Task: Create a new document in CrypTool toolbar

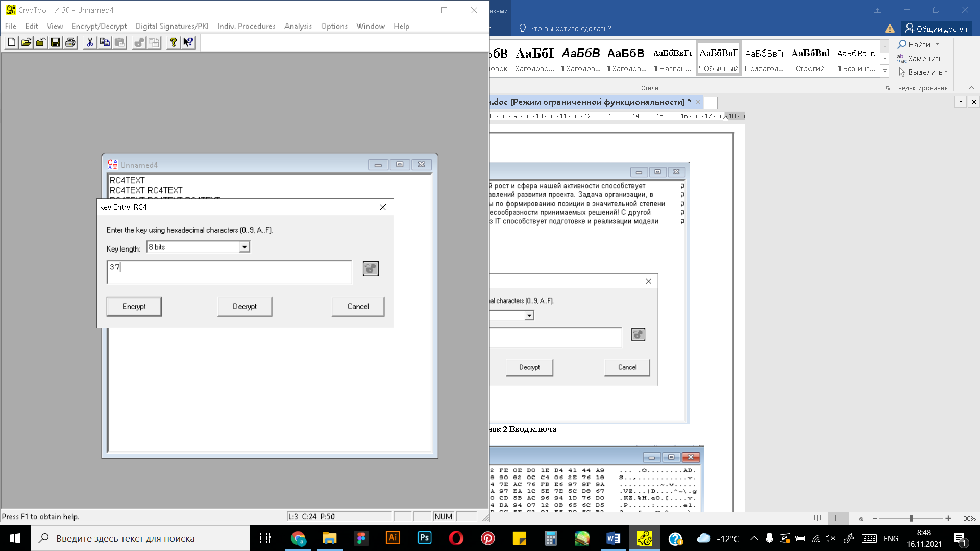Action: pos(11,42)
